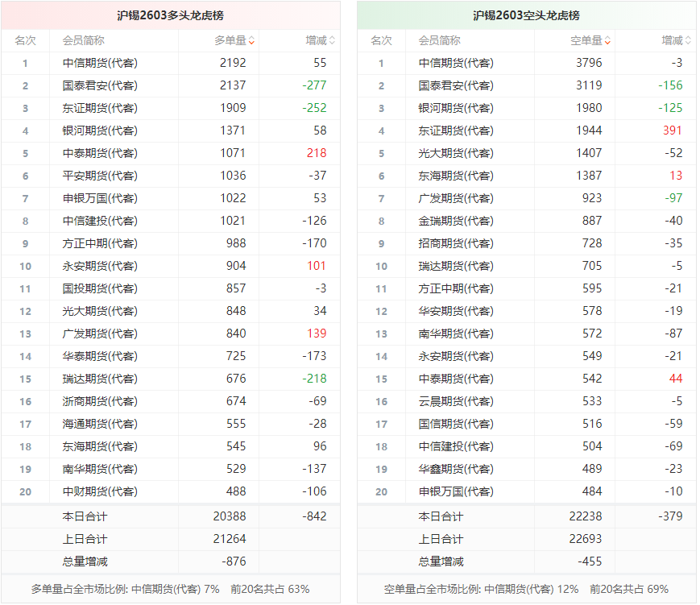Select 国泰君安(代客) in long ranking
This screenshot has height=605, width=700.
point(100,85)
